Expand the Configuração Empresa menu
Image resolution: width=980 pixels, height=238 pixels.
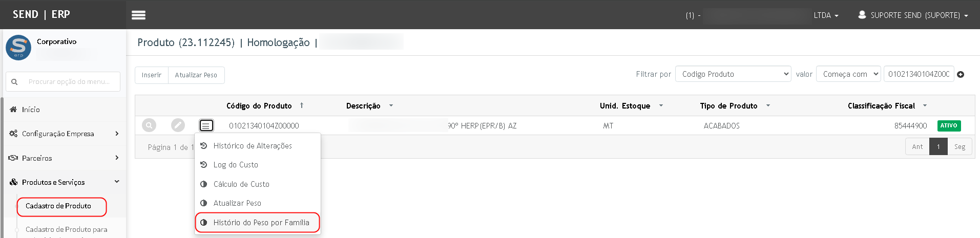tap(64, 134)
